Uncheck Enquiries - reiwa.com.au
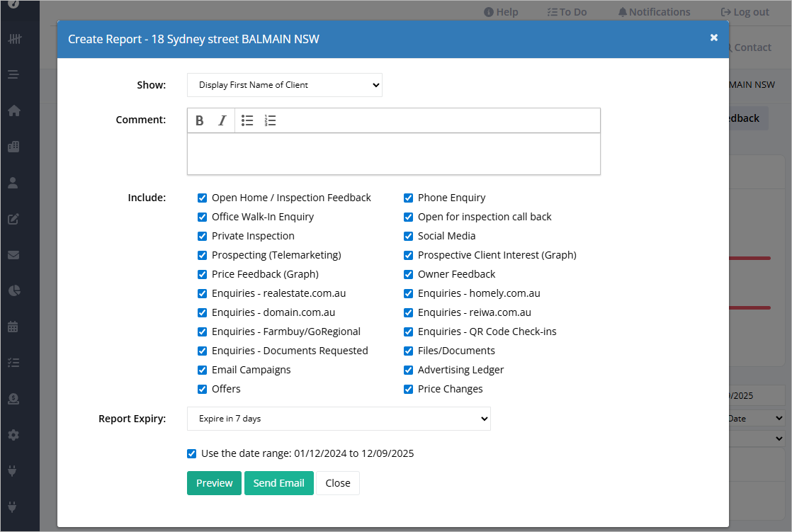Screen dimensions: 792x532 point(408,312)
